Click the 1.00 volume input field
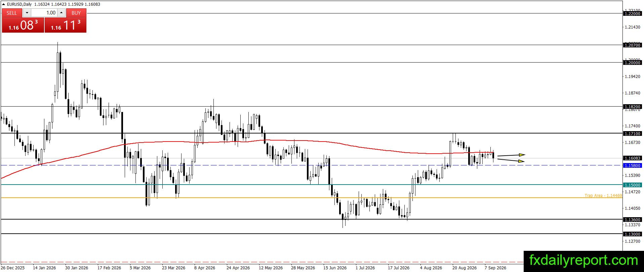Viewport: 644px width, 272px height. pos(44,13)
